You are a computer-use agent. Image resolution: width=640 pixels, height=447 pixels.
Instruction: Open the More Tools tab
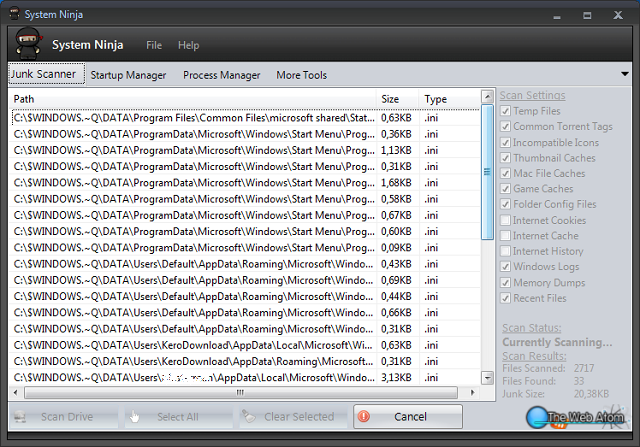pos(301,75)
